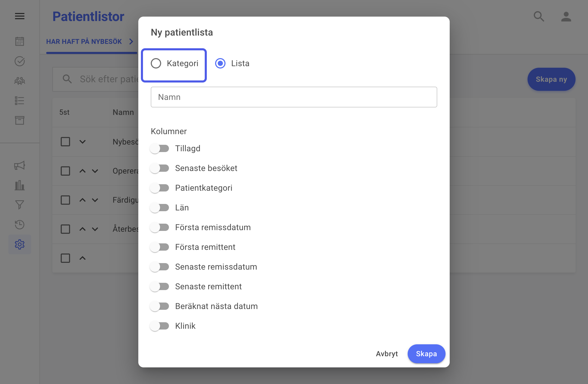Click the checkmark tasks sidebar icon

click(x=20, y=61)
